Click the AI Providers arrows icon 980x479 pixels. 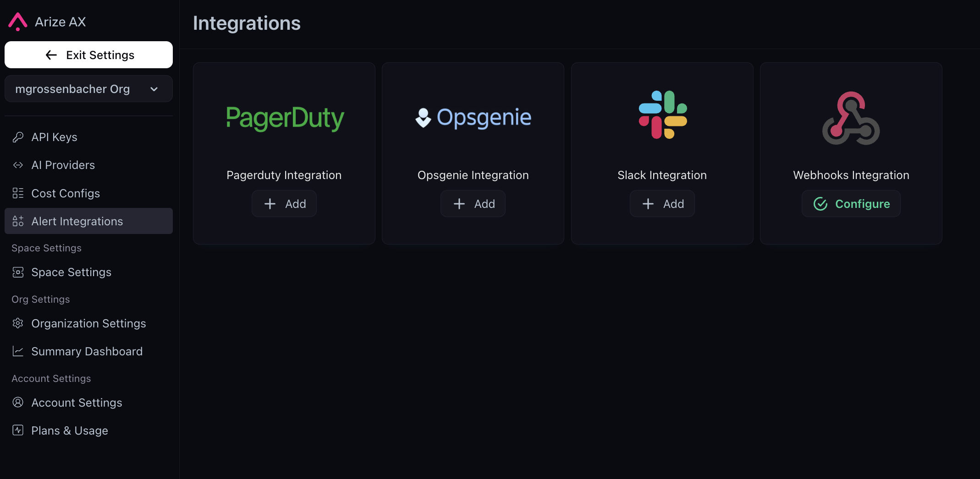pyautogui.click(x=18, y=165)
